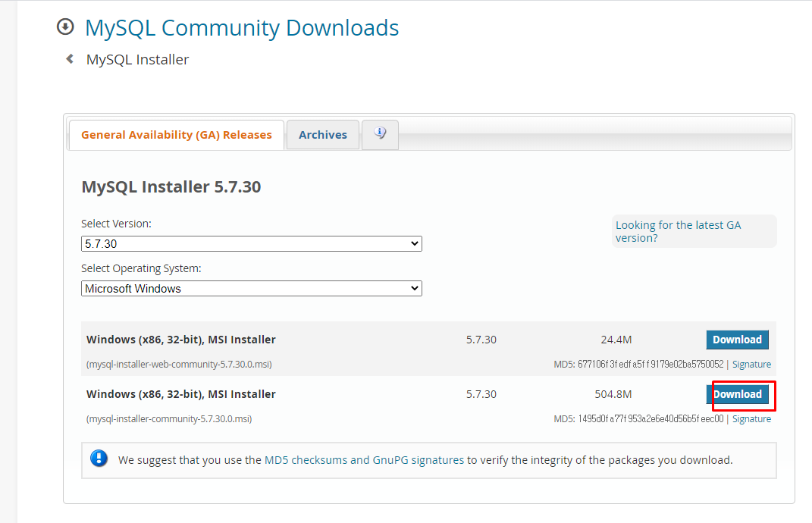Click the 'Select Operating System:' label
This screenshot has height=523, width=812.
click(141, 269)
